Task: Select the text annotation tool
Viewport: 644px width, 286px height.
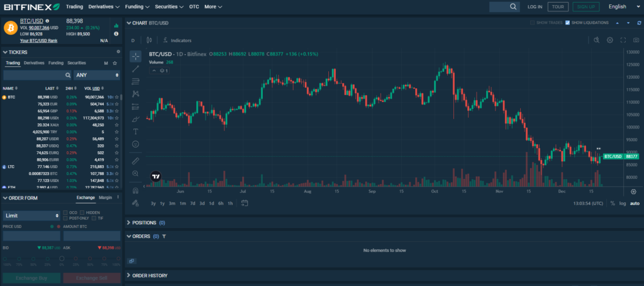Action: coord(136,132)
